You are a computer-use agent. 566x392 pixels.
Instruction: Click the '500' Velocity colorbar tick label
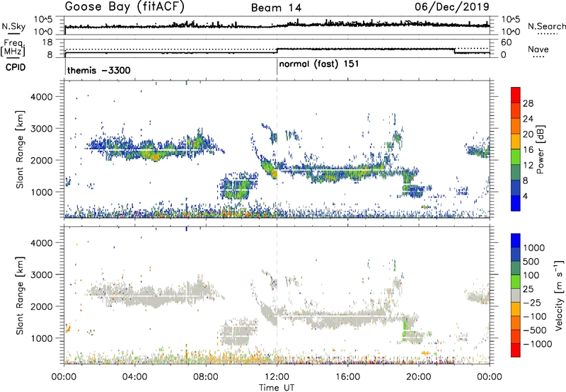531,261
